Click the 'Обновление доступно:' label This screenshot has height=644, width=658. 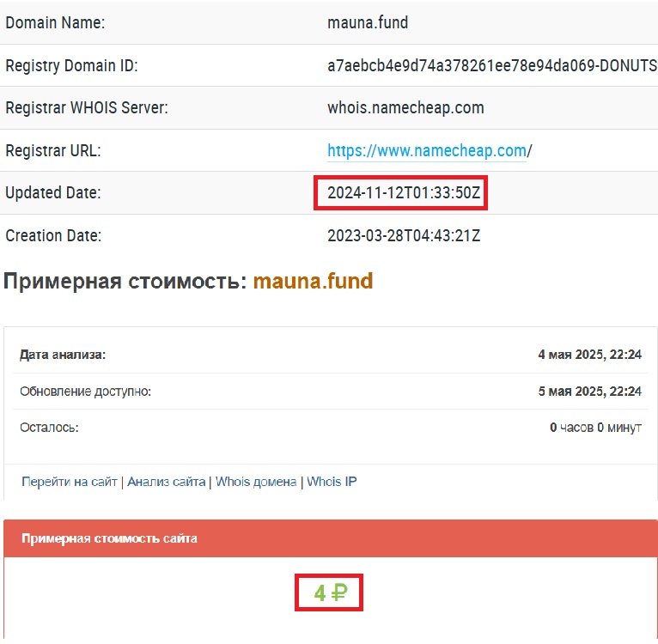pyautogui.click(x=85, y=391)
